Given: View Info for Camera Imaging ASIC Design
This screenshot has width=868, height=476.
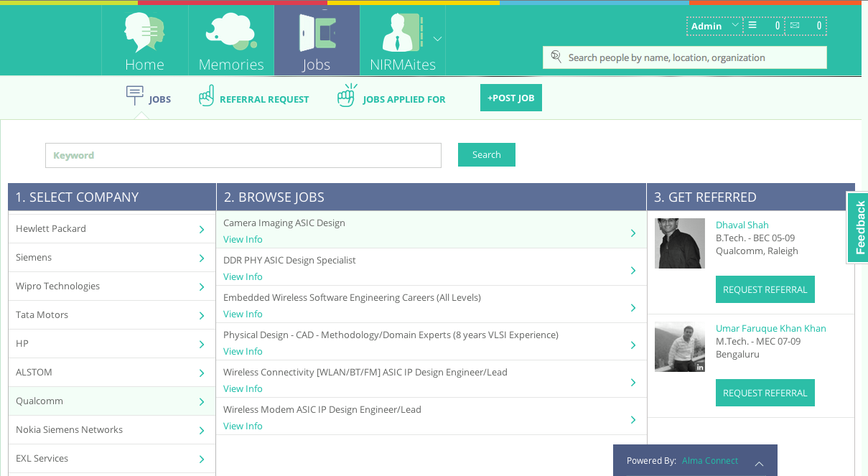Looking at the screenshot, I should (x=243, y=239).
